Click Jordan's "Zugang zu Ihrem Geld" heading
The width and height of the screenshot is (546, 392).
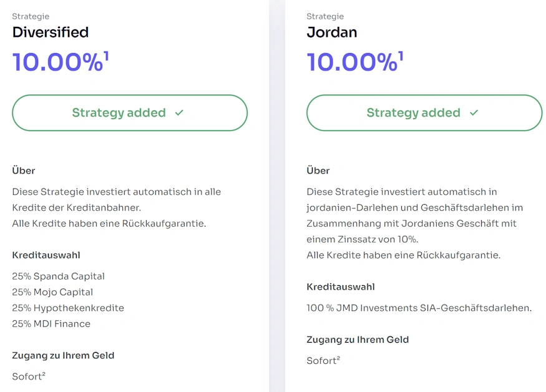coord(358,340)
